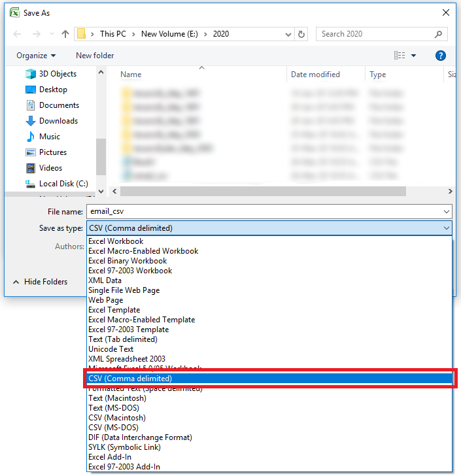Change view layout icon
461x476 pixels.
tap(400, 56)
